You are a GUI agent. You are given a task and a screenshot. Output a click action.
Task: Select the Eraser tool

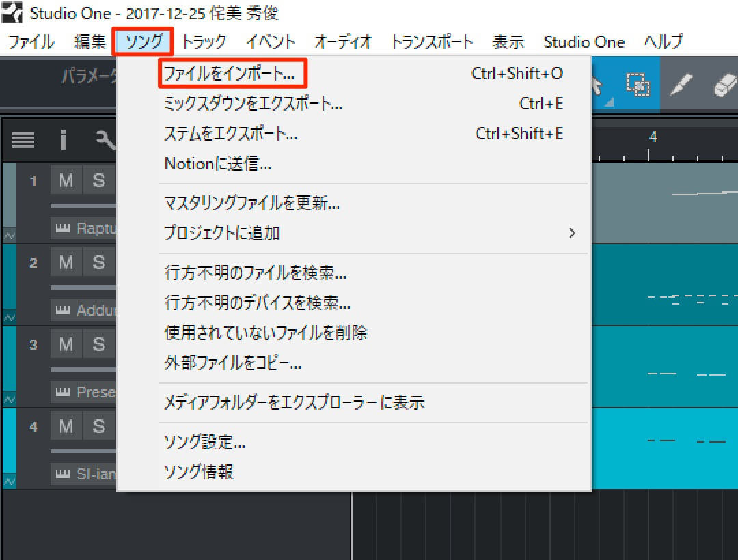725,85
